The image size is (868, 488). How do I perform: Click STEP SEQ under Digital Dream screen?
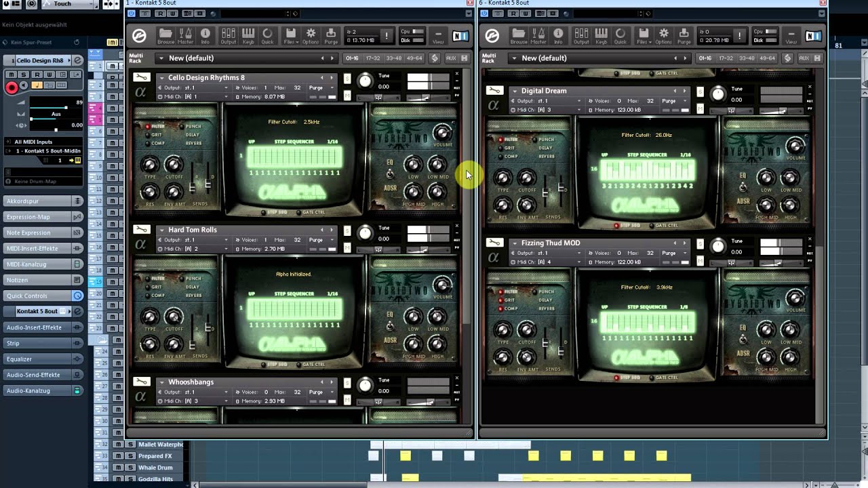point(627,226)
